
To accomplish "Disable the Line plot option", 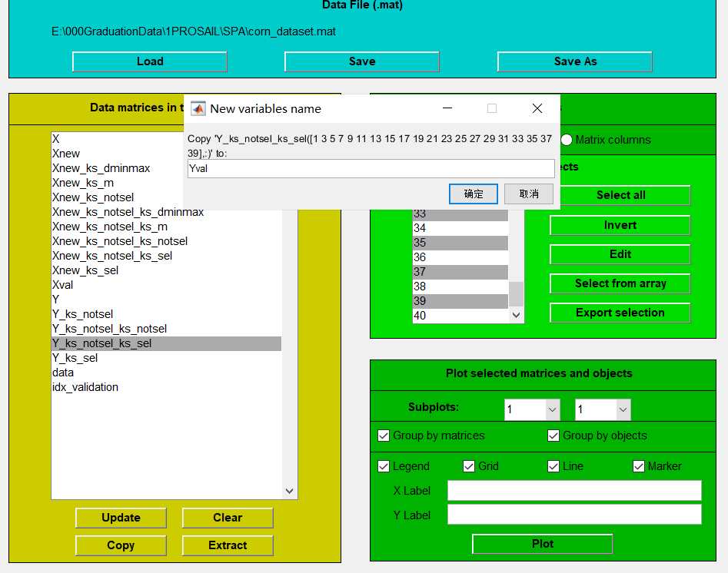I will pyautogui.click(x=553, y=466).
